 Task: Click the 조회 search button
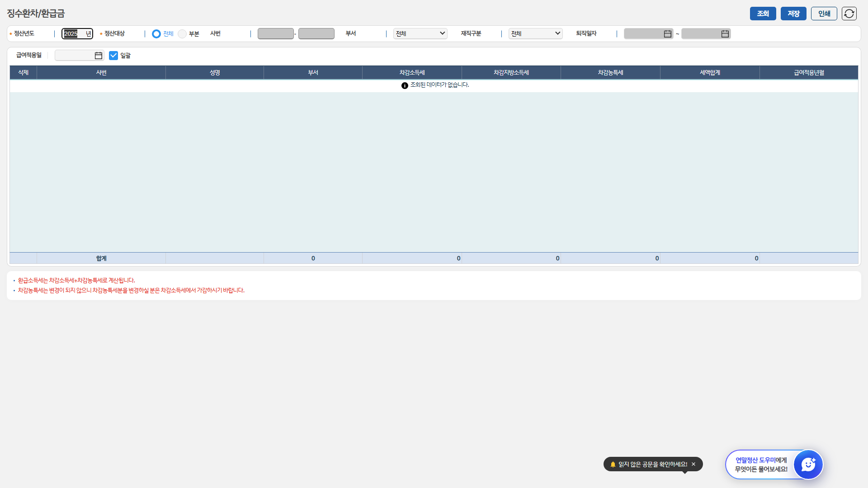tap(763, 14)
